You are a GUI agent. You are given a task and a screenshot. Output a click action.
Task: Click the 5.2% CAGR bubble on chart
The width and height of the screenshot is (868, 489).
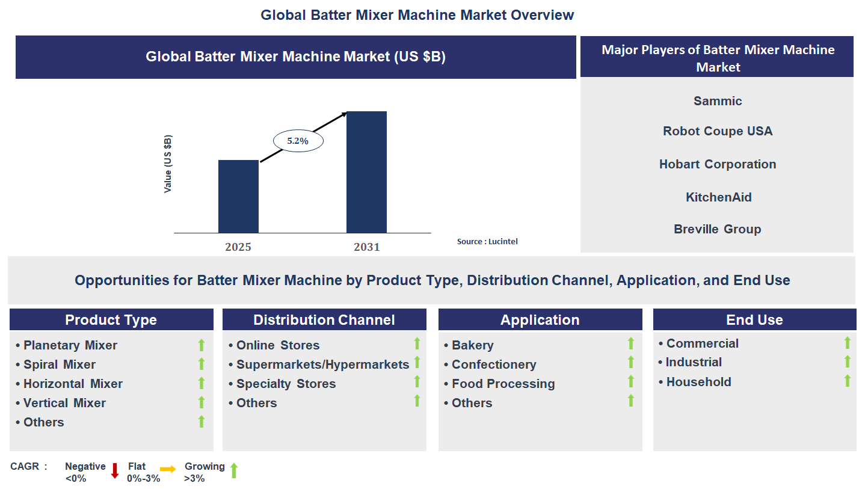[298, 140]
